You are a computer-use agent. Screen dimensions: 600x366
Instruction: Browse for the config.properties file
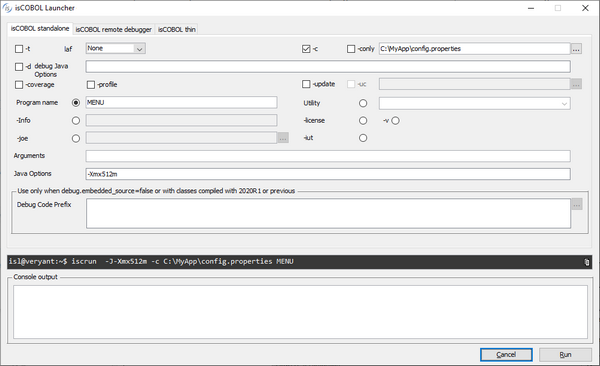coord(576,49)
